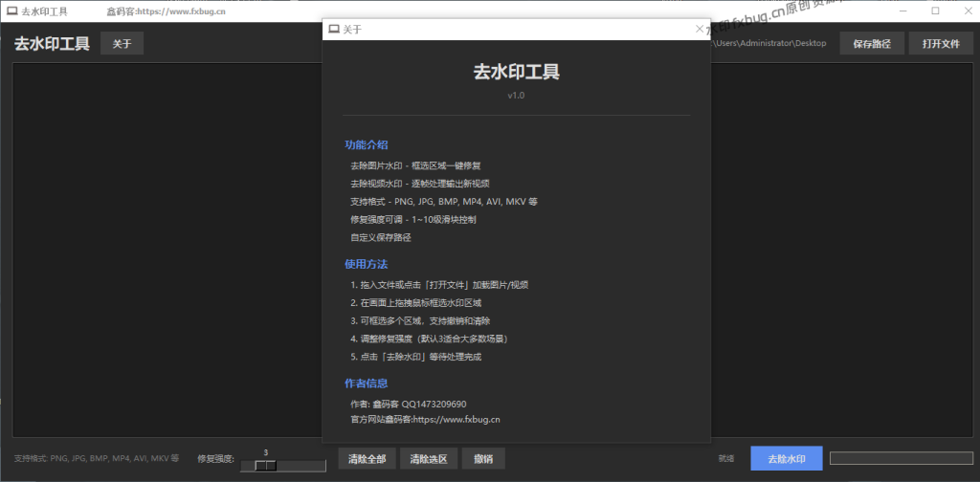Start processing with 去除水印 button
Screen dimensions: 980x482
(787, 459)
